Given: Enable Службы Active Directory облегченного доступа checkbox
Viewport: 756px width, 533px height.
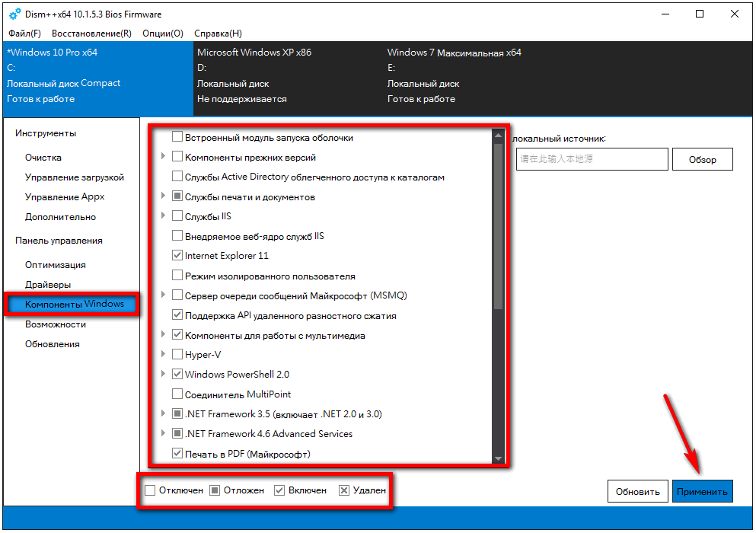Looking at the screenshot, I should pyautogui.click(x=177, y=176).
